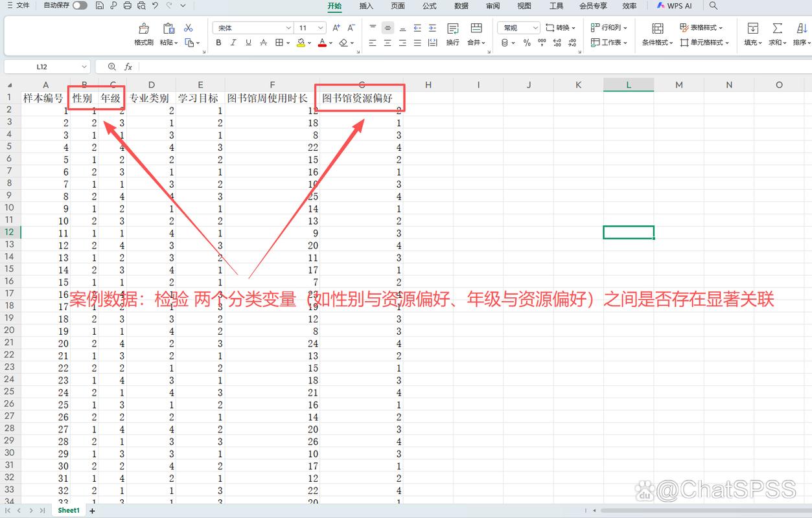Image resolution: width=812 pixels, height=518 pixels.
Task: Toggle underline formatting
Action: [248, 42]
